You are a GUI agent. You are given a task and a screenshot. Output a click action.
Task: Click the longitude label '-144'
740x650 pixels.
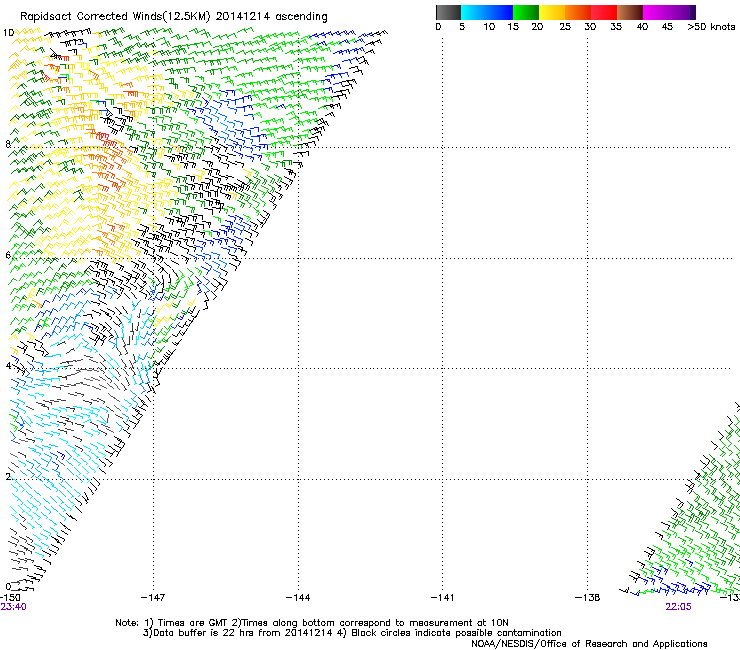pyautogui.click(x=298, y=598)
